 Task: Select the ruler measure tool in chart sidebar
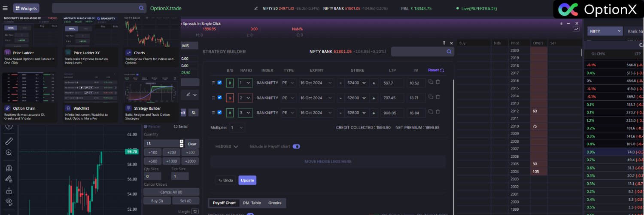click(9, 141)
